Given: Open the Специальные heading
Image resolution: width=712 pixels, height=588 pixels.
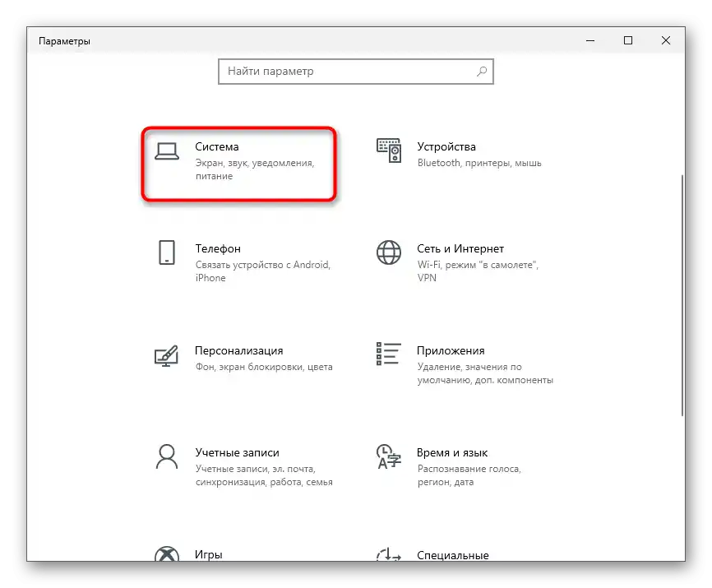Looking at the screenshot, I should click(x=453, y=555).
